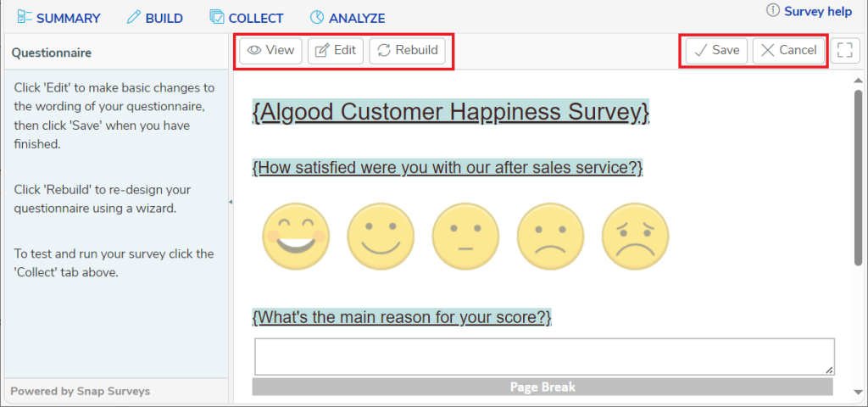Click the Survey help info icon
This screenshot has height=407, width=868.
point(773,11)
